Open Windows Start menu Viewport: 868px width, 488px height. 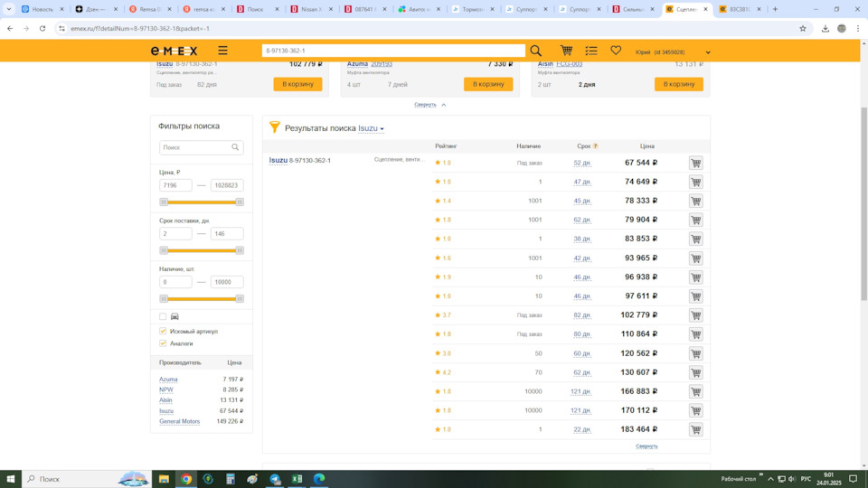(x=11, y=479)
